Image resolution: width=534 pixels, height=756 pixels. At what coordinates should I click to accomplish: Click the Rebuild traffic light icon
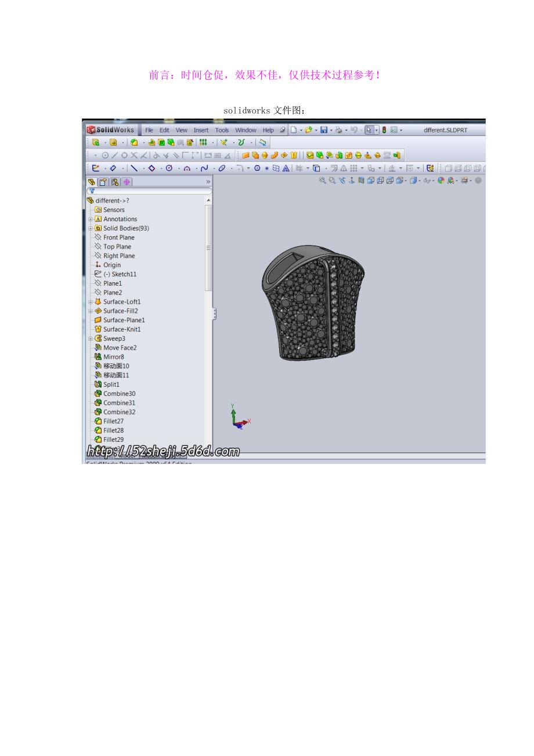[384, 130]
